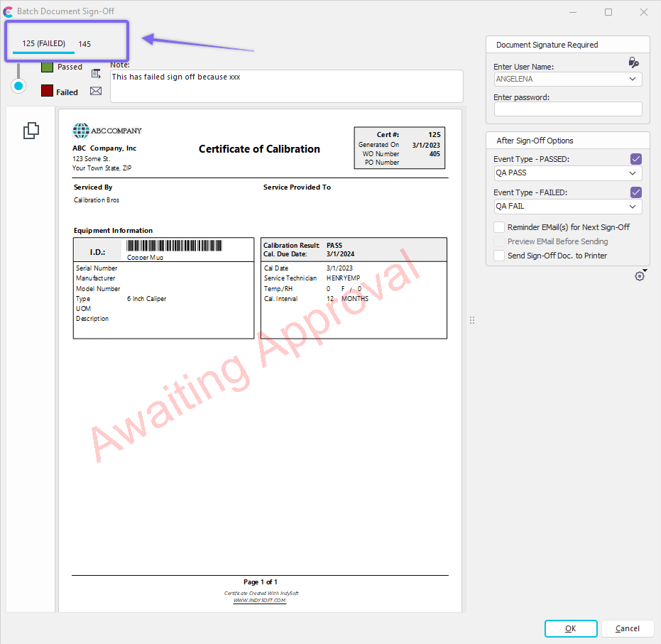Click the panel splitter grip handle
This screenshot has width=661, height=644.
(471, 321)
